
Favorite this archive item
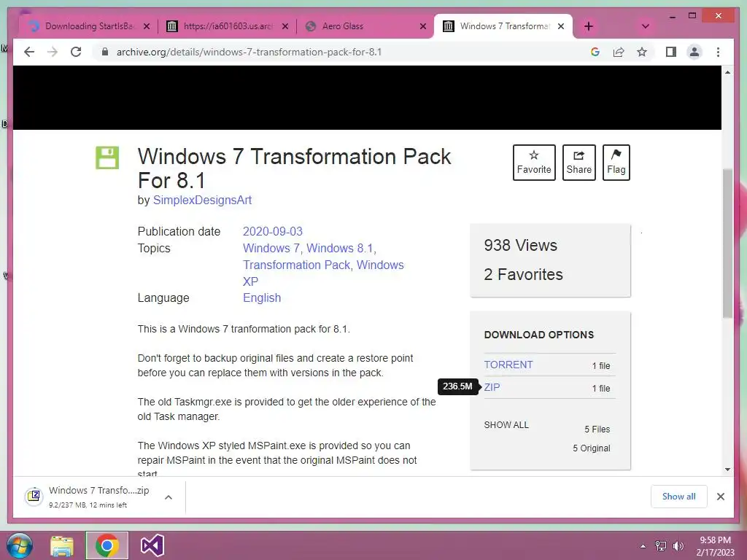click(x=534, y=163)
